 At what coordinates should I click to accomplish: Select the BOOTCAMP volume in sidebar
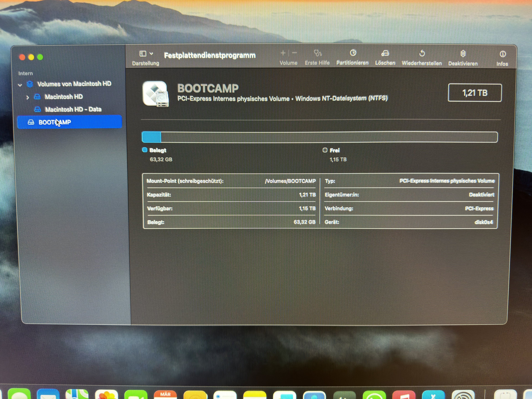pyautogui.click(x=55, y=122)
